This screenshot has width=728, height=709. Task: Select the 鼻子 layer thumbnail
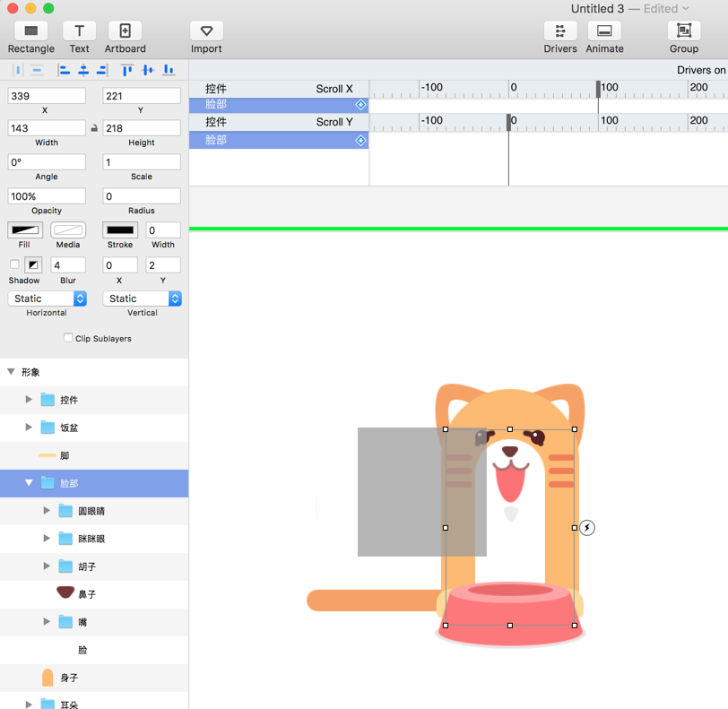pyautogui.click(x=65, y=592)
